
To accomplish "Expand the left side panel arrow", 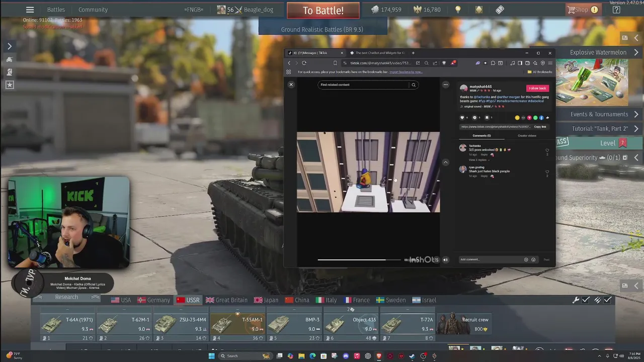I will tap(9, 46).
